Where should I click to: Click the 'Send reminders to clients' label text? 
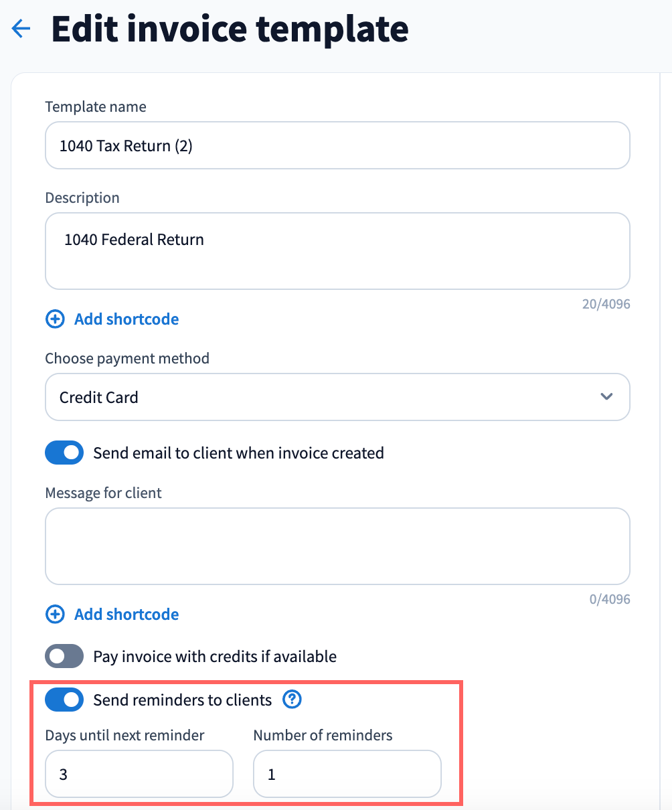point(183,700)
